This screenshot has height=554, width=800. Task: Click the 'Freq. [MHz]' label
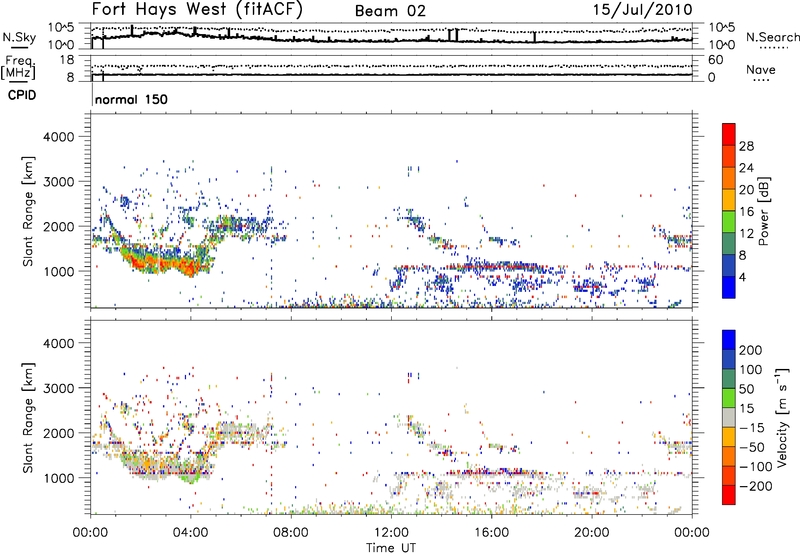pos(18,67)
